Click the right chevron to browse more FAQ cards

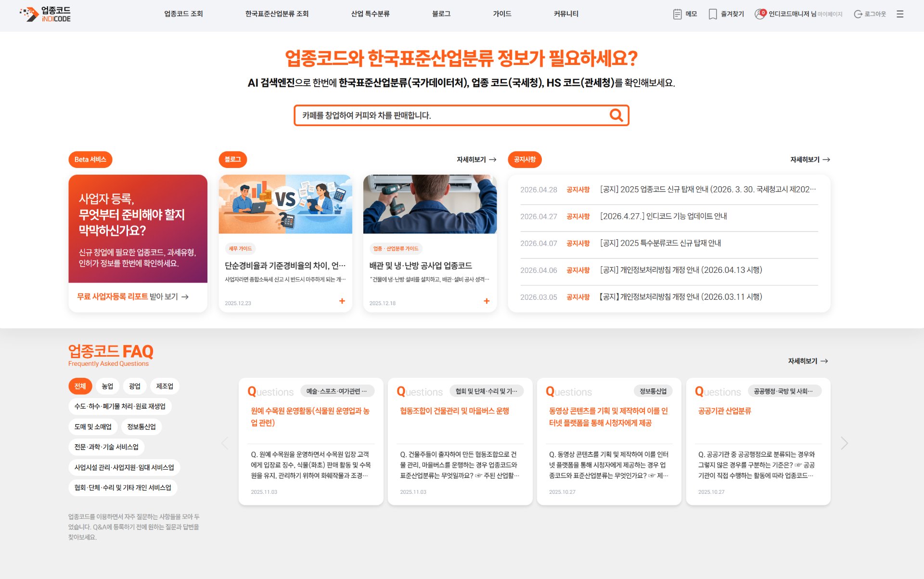click(x=844, y=443)
